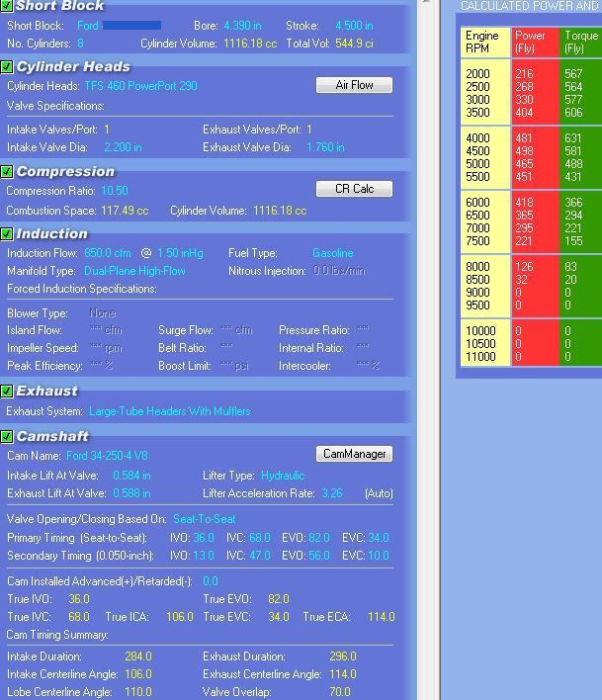This screenshot has width=602, height=700.
Task: Click the CR Calc button
Action: 354,189
